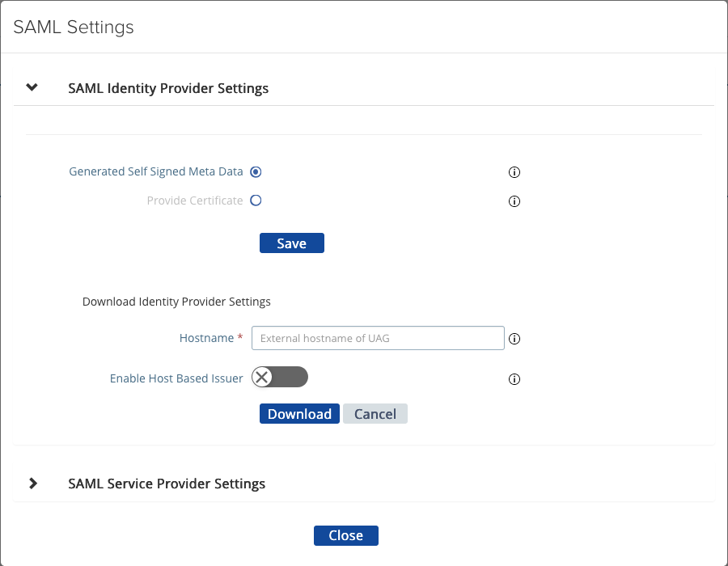Image resolution: width=728 pixels, height=566 pixels.
Task: Select Generated Self Signed Meta Data radio button
Action: pos(256,171)
